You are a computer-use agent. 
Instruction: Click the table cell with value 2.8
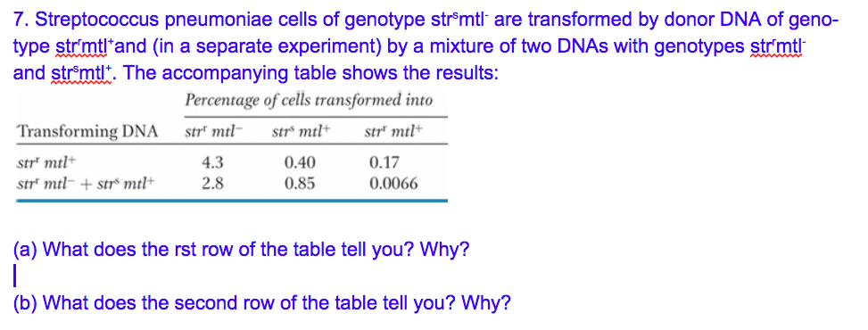[212, 182]
